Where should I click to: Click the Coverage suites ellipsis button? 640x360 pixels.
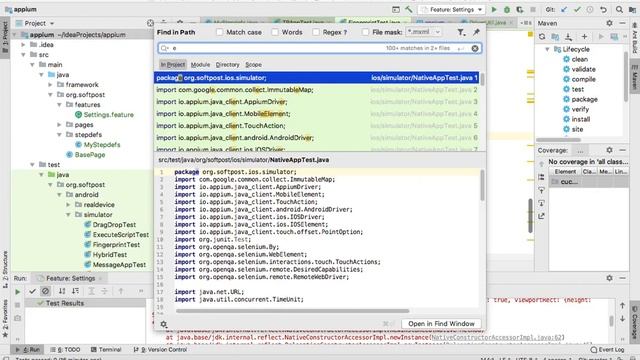click(x=580, y=151)
